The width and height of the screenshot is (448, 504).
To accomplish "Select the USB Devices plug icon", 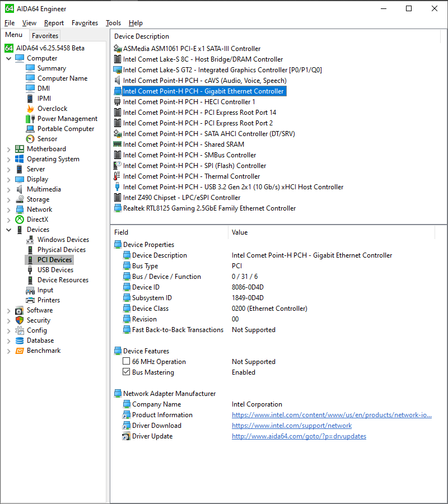I will point(30,270).
